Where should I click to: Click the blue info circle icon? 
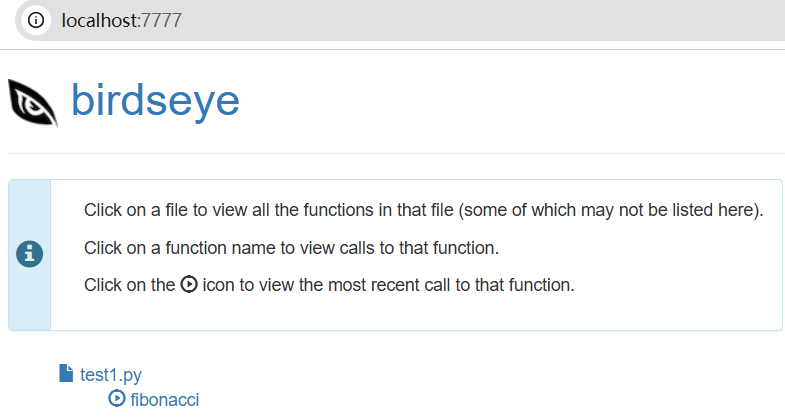(30, 254)
